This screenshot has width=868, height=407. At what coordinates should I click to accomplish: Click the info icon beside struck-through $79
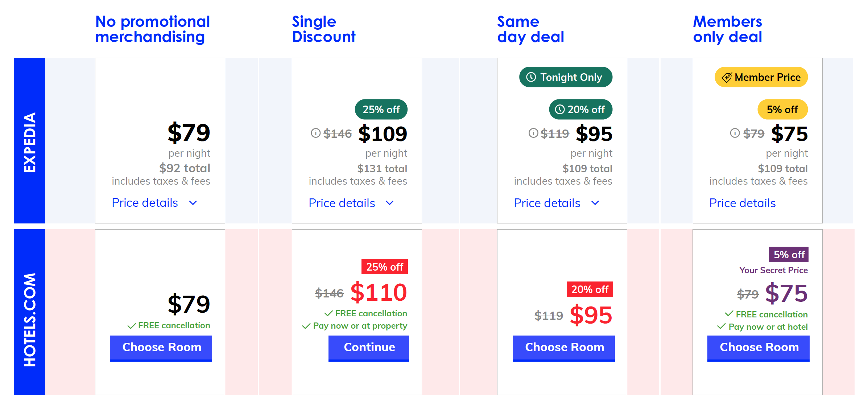(x=735, y=133)
